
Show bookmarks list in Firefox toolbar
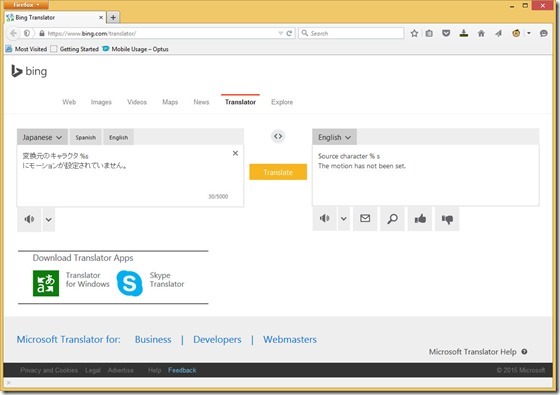(x=429, y=34)
